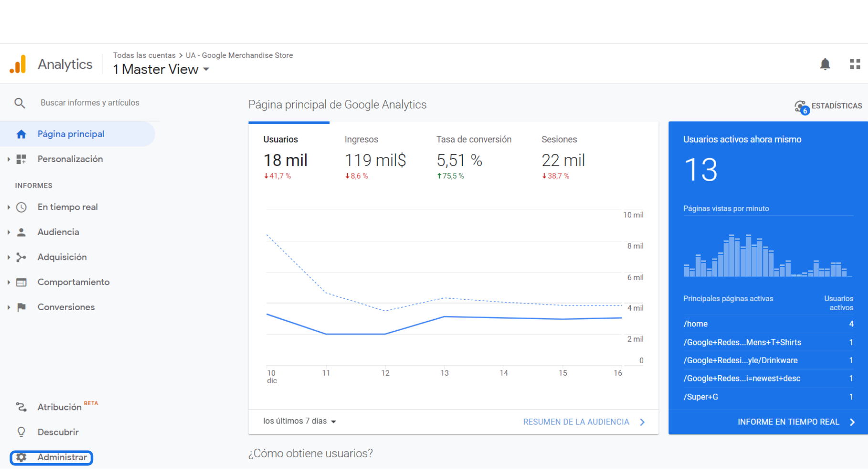Click the search magnifier icon
Viewport: 868px width, 475px height.
click(20, 103)
